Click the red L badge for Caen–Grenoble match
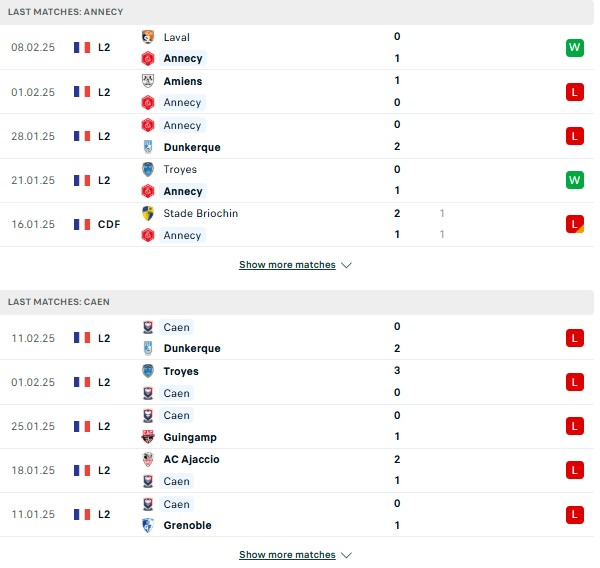Screen dimensions: 600x568 click(575, 515)
